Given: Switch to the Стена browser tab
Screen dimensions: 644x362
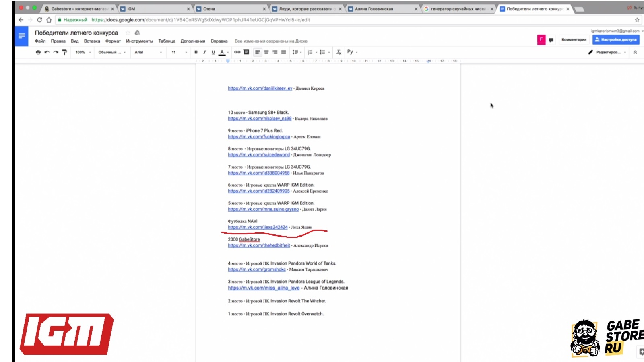Looking at the screenshot, I should [x=231, y=8].
